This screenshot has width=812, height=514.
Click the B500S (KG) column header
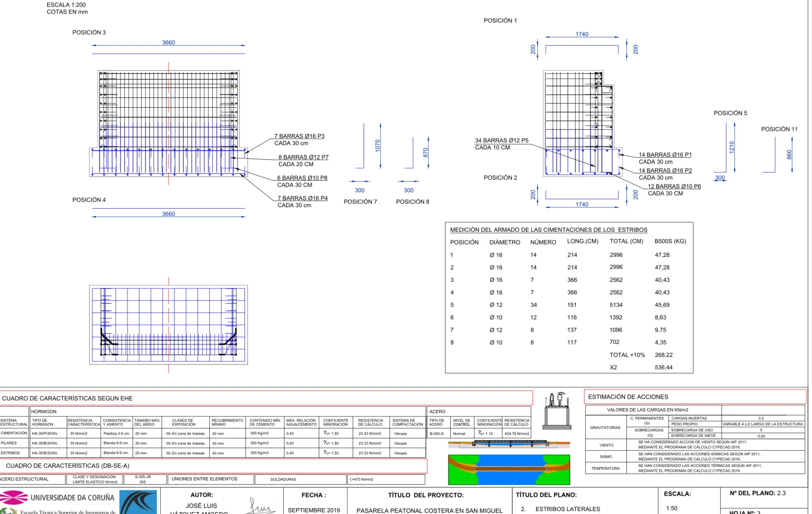670,241
